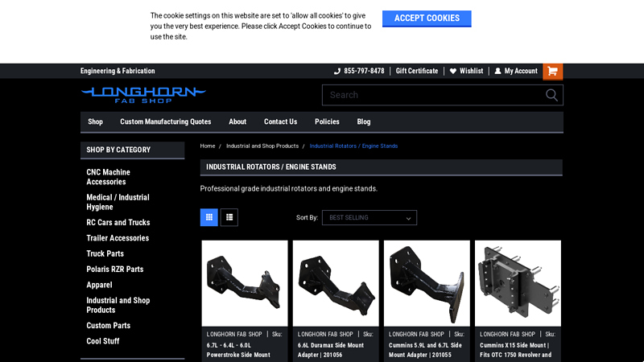The width and height of the screenshot is (644, 362).
Task: Click 6.7L - 6.4L - 6.0L Powerstroke title
Action: coord(238,350)
